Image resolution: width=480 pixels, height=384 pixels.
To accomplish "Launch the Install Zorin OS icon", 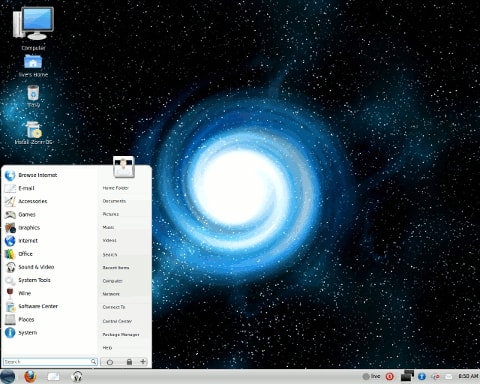I will tap(33, 133).
